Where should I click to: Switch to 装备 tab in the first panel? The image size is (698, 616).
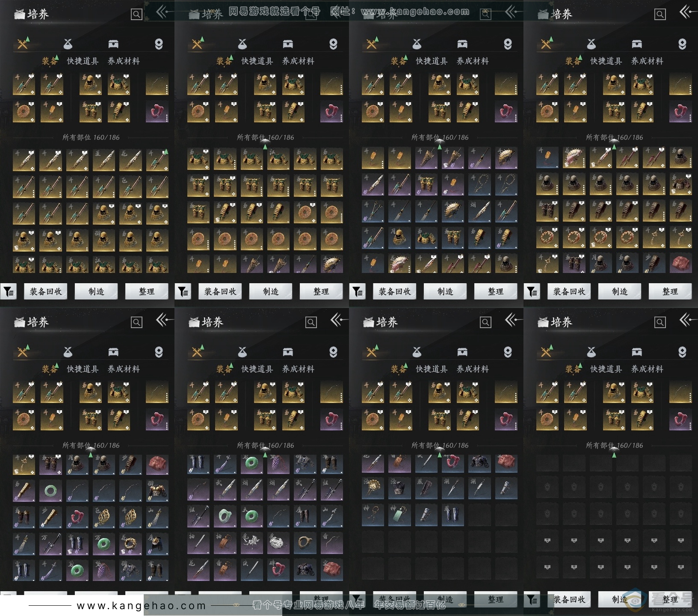pos(49,61)
